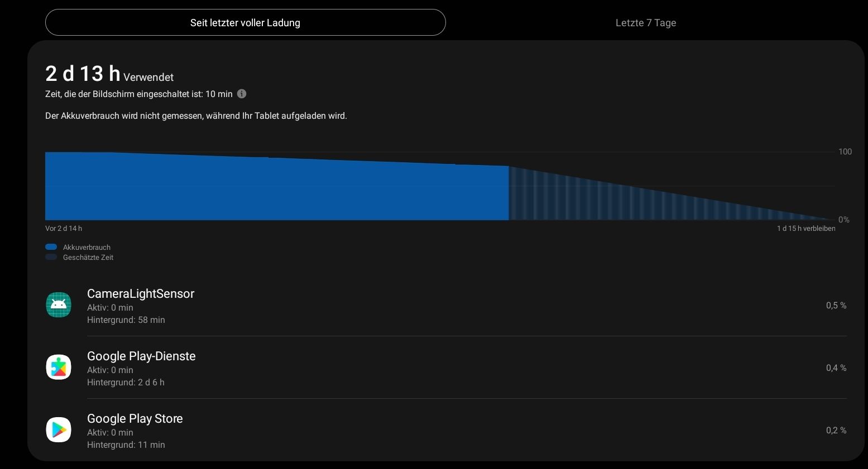Viewport: 868px width, 469px height.
Task: Select the 'Seit letzter voller Ladung' tab
Action: (x=245, y=23)
